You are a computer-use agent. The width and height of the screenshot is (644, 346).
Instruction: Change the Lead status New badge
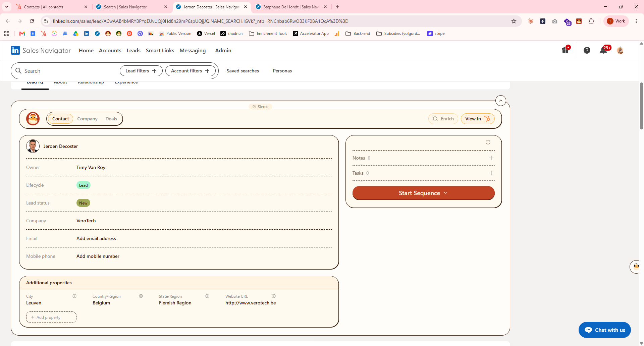tap(83, 203)
